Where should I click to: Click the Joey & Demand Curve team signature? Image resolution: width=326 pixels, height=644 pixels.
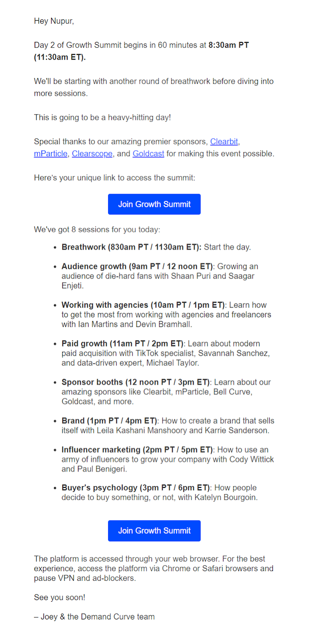(94, 617)
